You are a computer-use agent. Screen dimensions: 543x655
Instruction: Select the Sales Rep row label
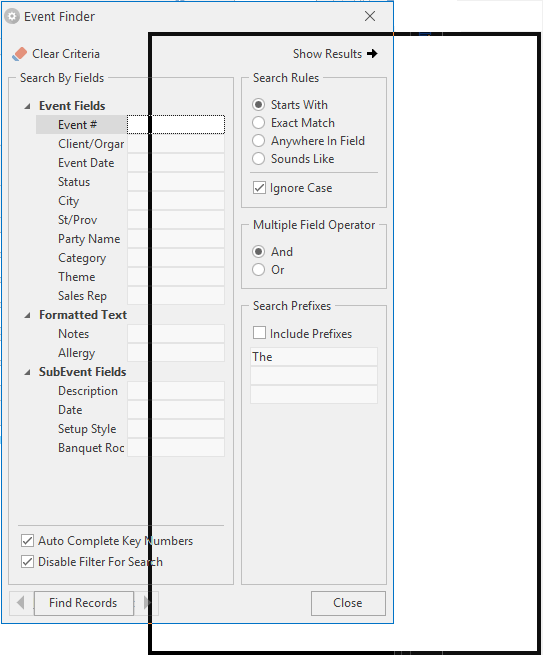(x=82, y=296)
